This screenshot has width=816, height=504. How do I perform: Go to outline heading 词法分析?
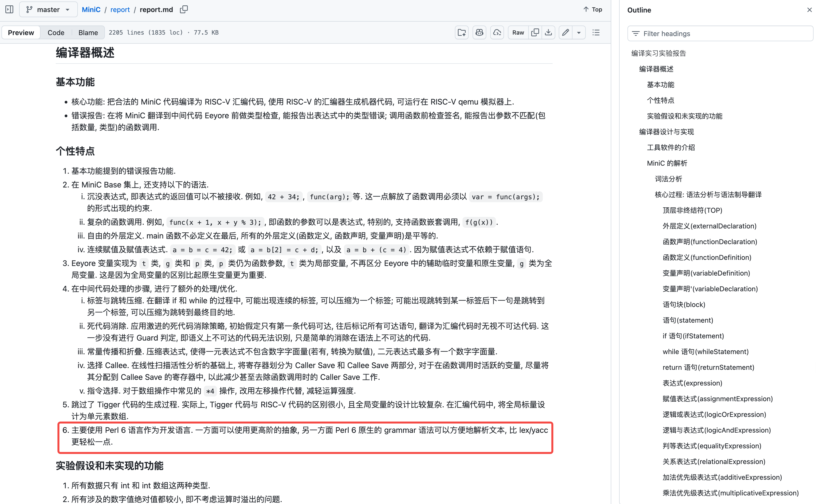tap(668, 178)
